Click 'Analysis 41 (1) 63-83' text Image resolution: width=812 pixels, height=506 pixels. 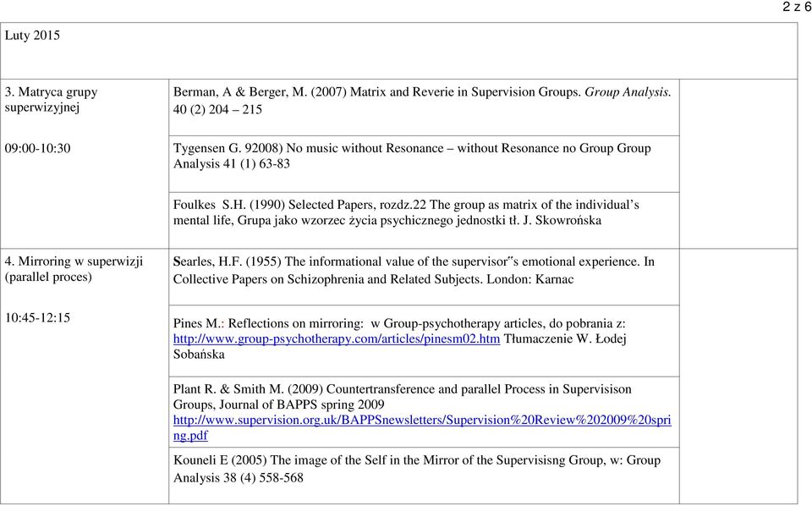click(x=232, y=164)
